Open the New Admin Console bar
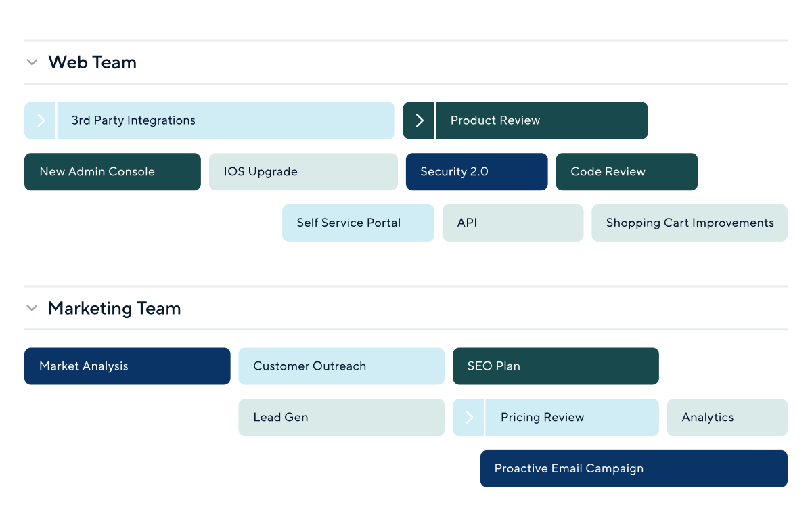 112,172
